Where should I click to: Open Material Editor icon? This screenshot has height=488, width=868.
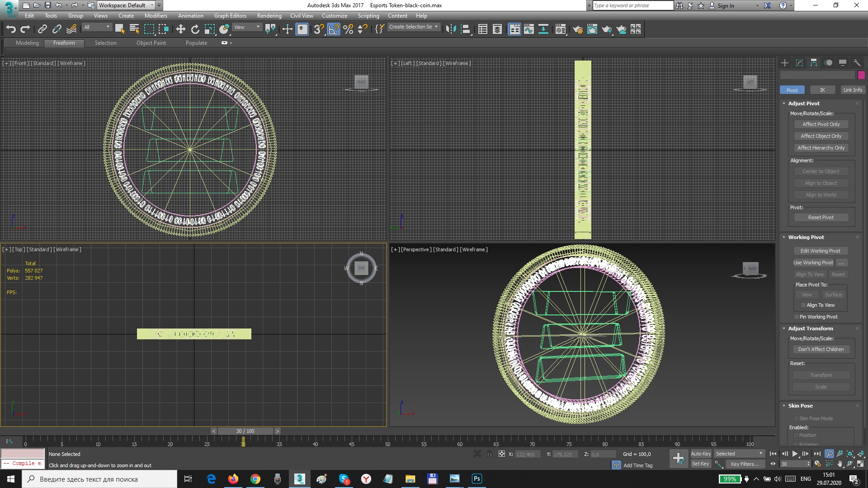561,29
